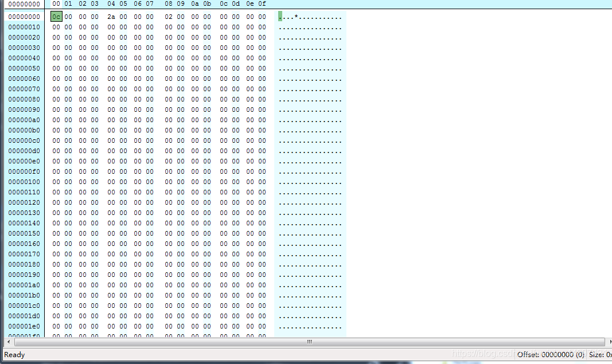Click byte under column 0f in row 00000000
Viewport: 612px width, 364px height.
[262, 17]
